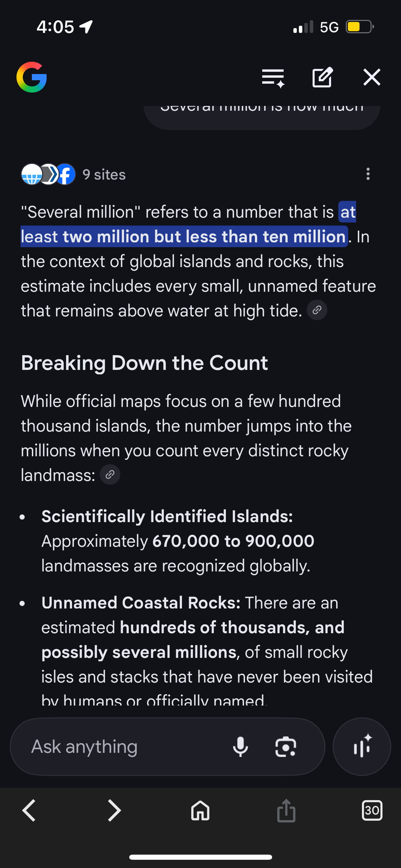Open source link next to 'landmass:'
The height and width of the screenshot is (868, 401).
point(110,475)
